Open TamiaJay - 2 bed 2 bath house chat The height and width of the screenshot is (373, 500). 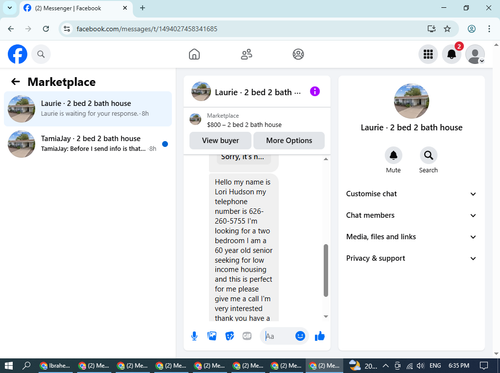click(x=88, y=144)
